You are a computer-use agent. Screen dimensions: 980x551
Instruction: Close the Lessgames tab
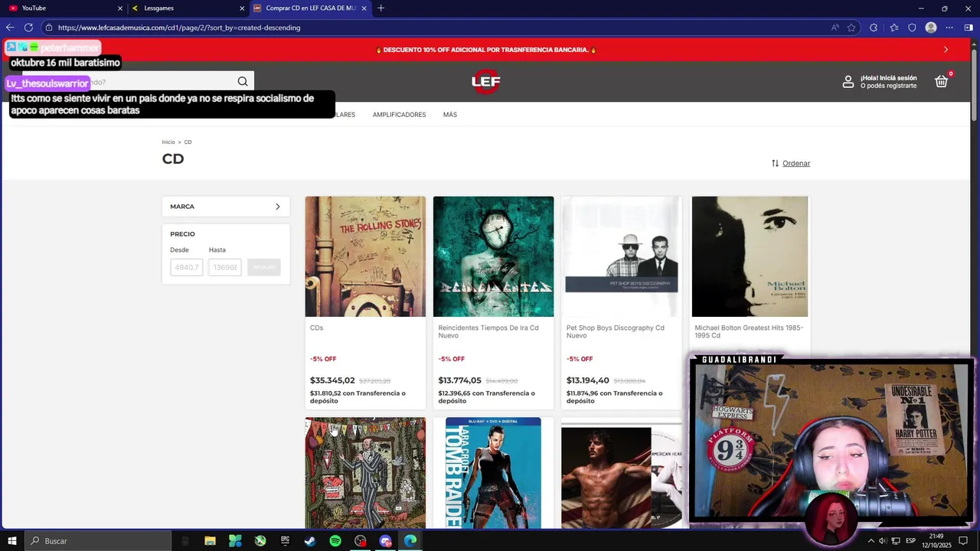[242, 8]
